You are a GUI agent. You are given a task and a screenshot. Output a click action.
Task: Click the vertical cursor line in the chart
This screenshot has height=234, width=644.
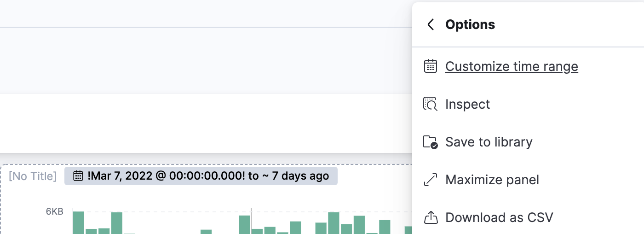pyautogui.click(x=251, y=221)
